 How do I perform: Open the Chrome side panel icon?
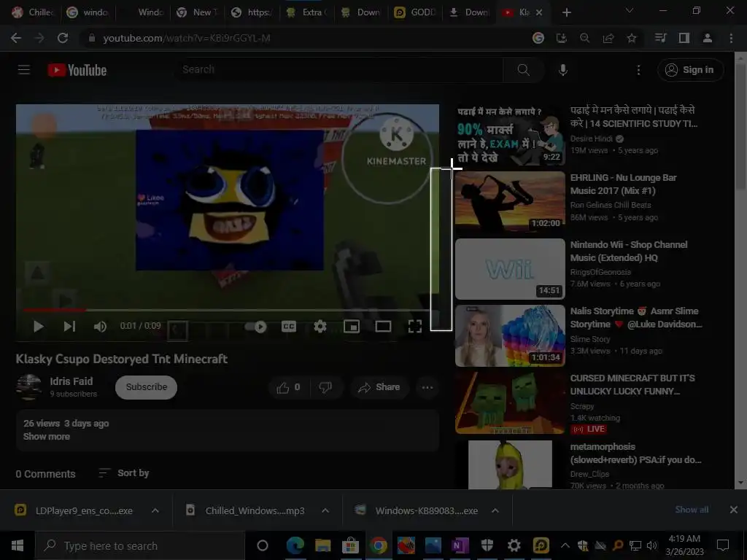point(684,38)
